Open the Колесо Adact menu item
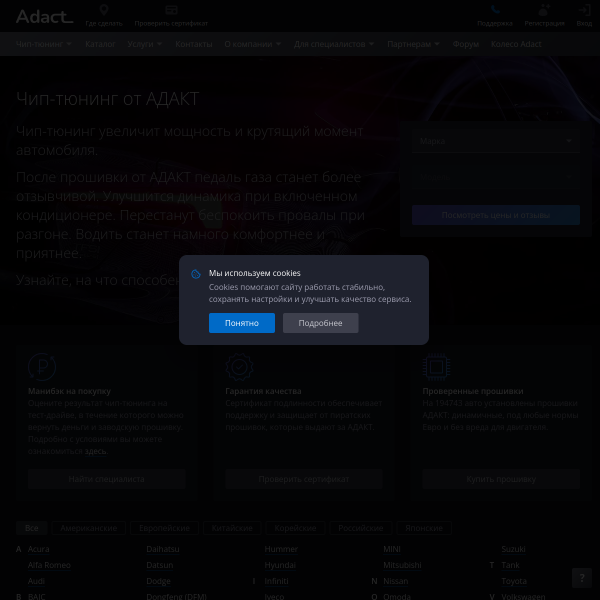This screenshot has width=600, height=600. point(516,44)
